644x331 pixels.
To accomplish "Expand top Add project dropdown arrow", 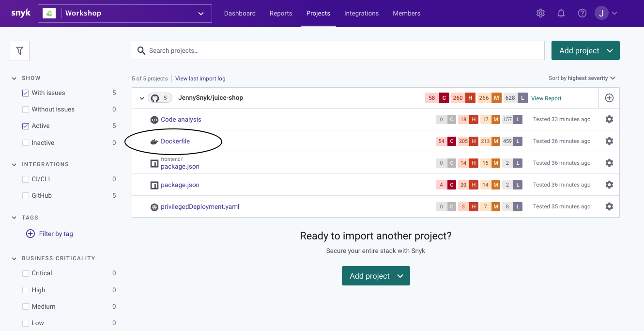I will (x=610, y=51).
